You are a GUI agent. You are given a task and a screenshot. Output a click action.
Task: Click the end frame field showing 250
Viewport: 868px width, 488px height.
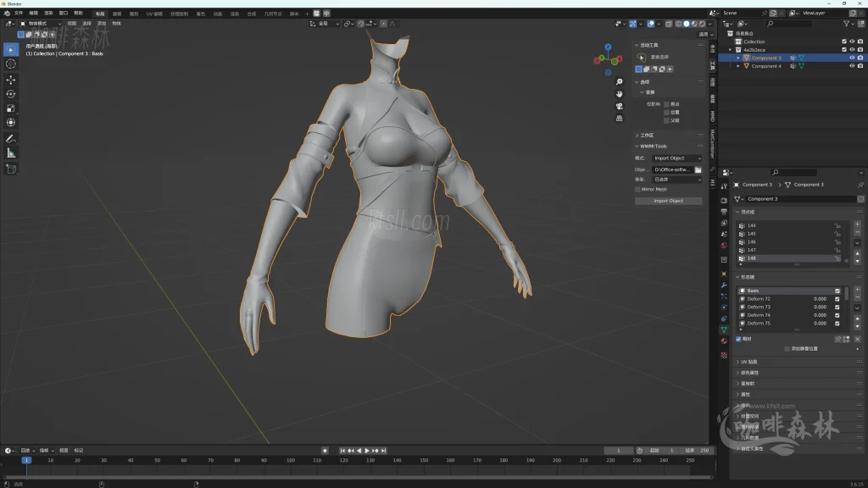pyautogui.click(x=698, y=451)
